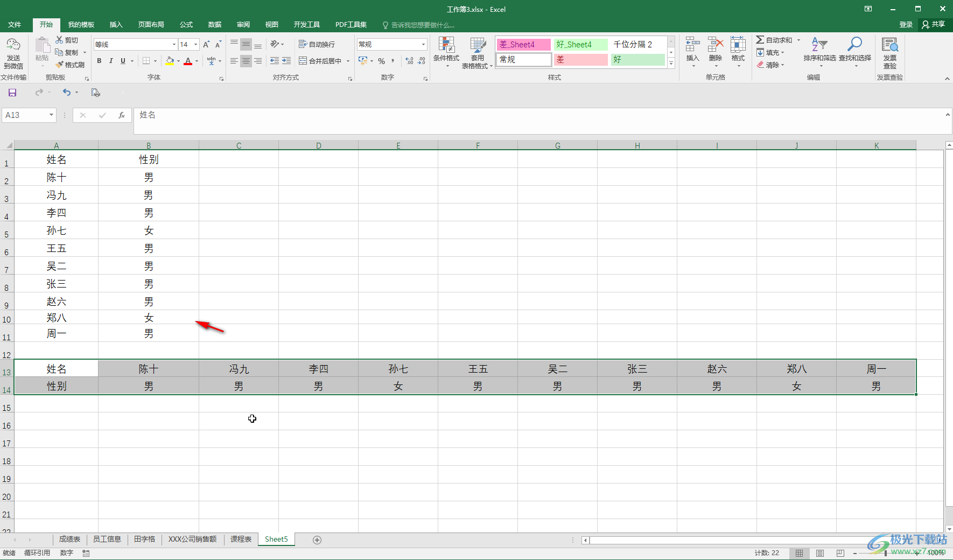953x560 pixels.
Task: Open Sort and Filter (排序和筛选)
Action: click(819, 52)
